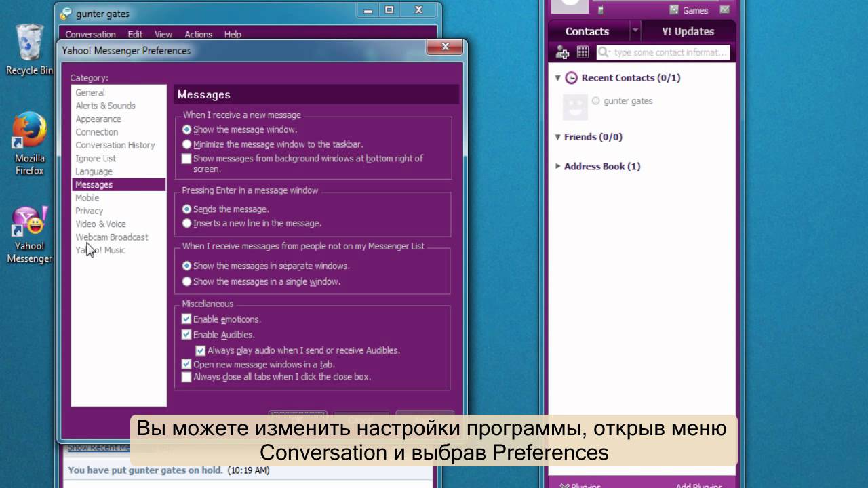The height and width of the screenshot is (488, 868).
Task: Click gunter gates' avatar in contact list
Action: point(575,107)
